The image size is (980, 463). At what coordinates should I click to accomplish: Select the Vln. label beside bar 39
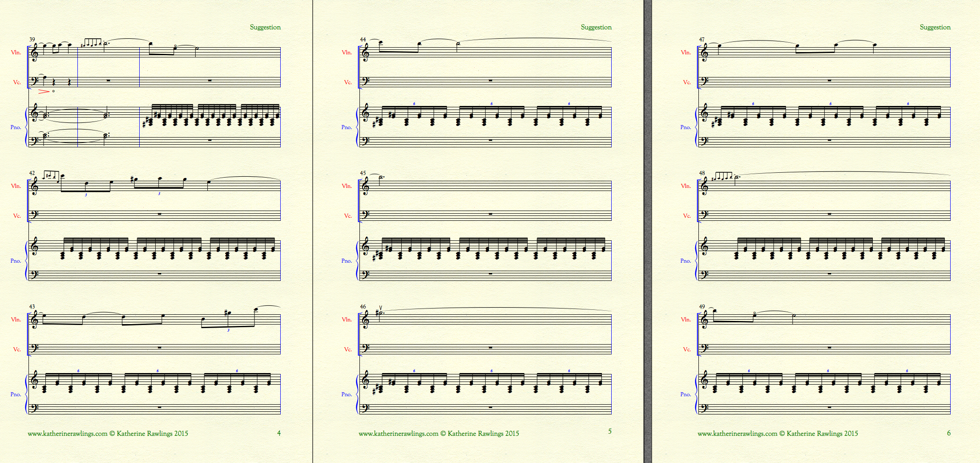(16, 52)
